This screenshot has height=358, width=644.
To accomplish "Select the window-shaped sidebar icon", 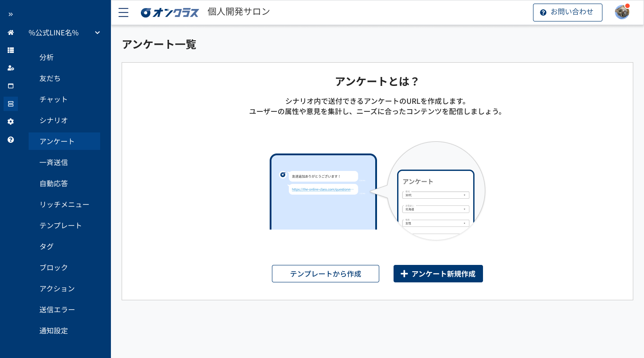I will click(10, 86).
